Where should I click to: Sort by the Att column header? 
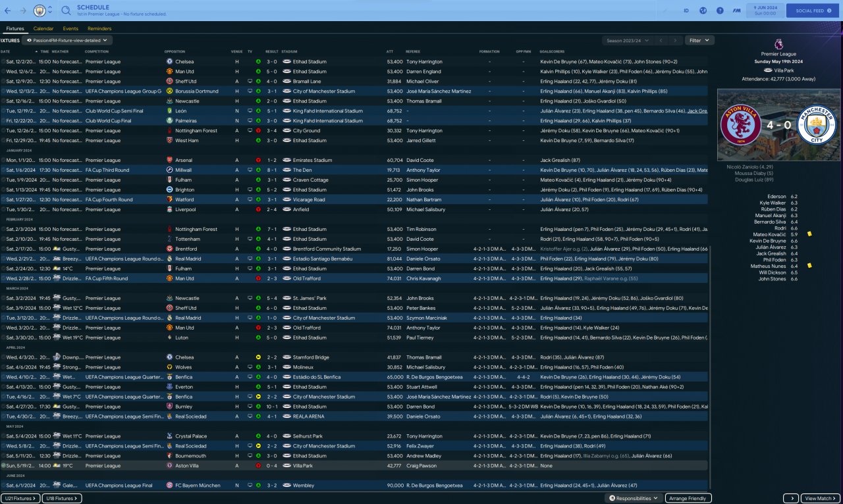[390, 51]
